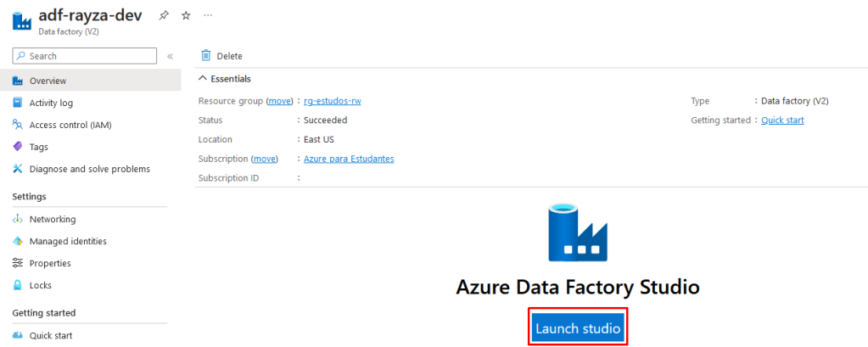Pin adf-rayza-dev to dashboard

click(164, 16)
